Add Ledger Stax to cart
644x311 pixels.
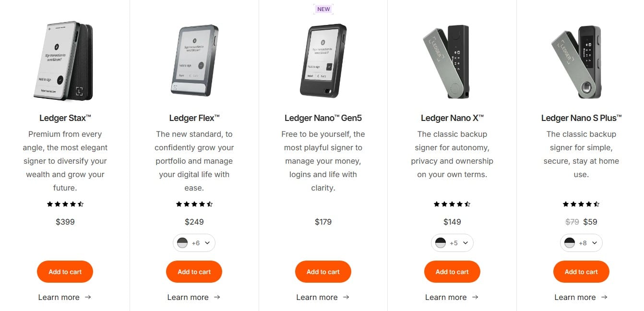coord(65,272)
